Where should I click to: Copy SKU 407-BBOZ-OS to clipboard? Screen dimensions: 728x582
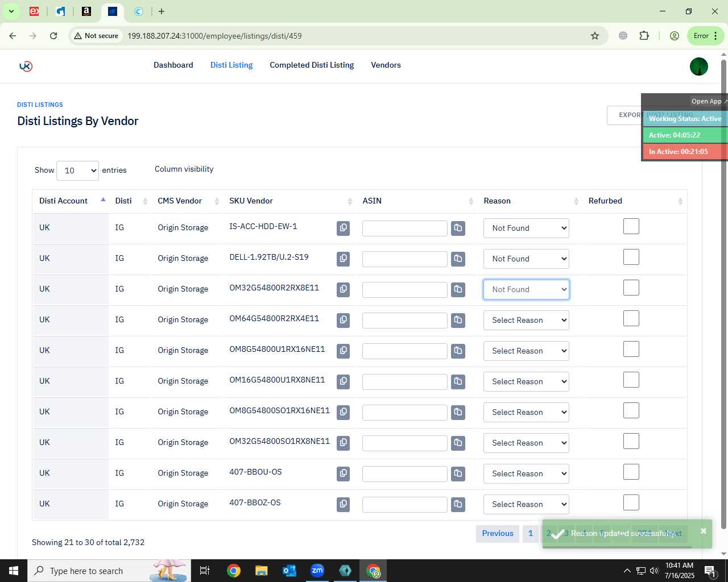pyautogui.click(x=343, y=504)
